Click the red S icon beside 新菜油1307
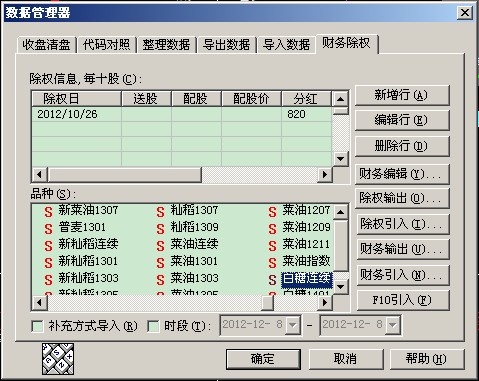This screenshot has height=381, width=479. pos(48,212)
